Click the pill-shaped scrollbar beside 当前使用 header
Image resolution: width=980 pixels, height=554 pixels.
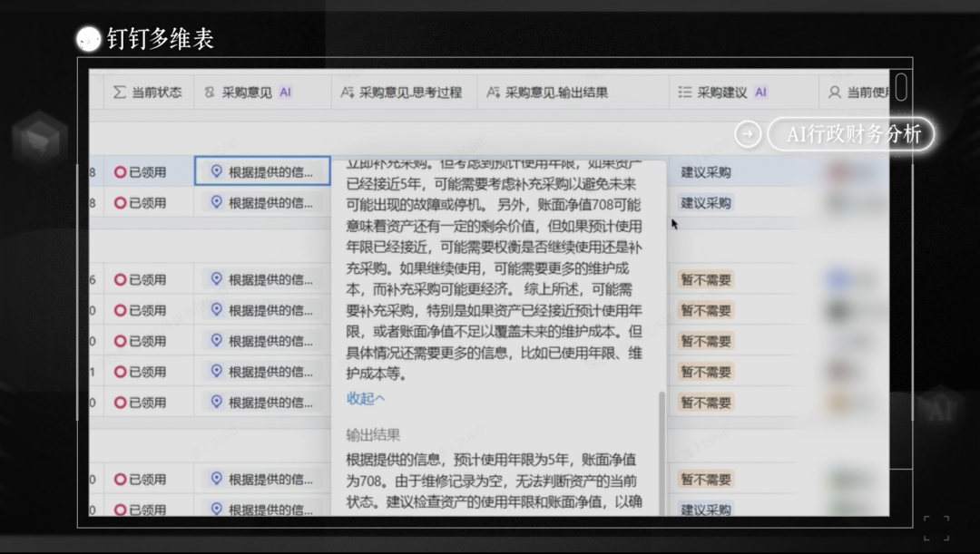coord(901,87)
